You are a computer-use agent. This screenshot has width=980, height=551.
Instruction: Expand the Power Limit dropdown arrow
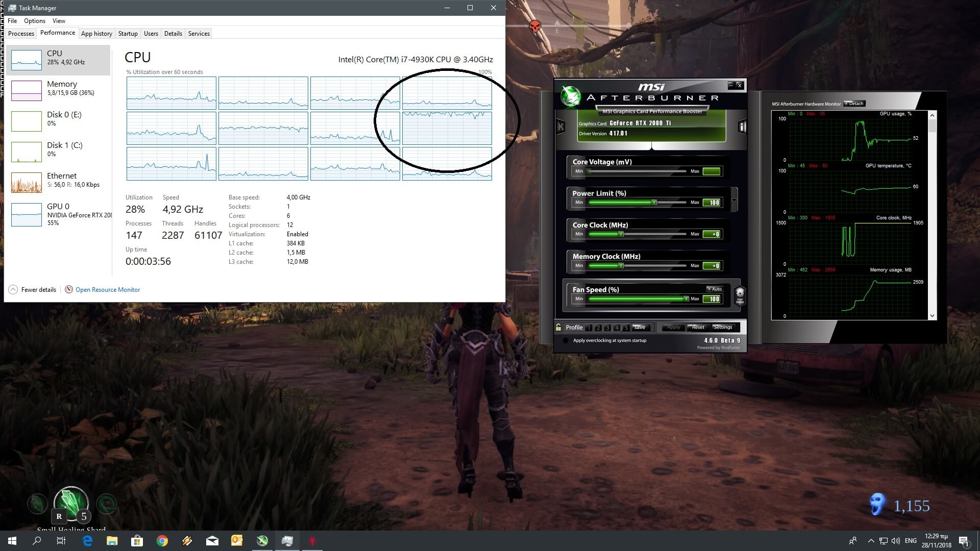click(734, 199)
